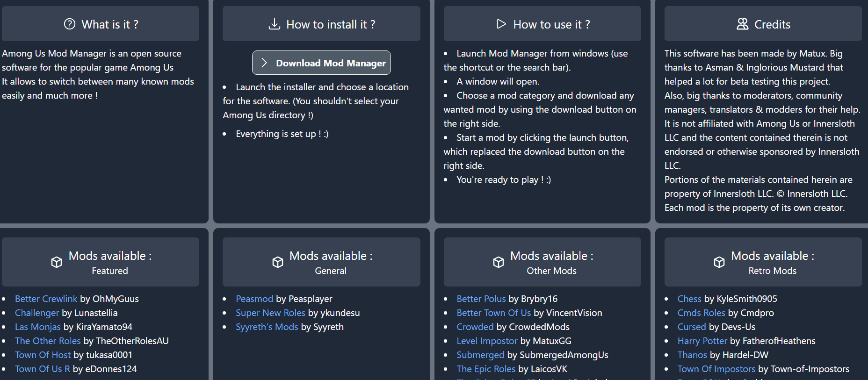
Task: Open the Syyreth's Mods link
Action: coord(267,327)
